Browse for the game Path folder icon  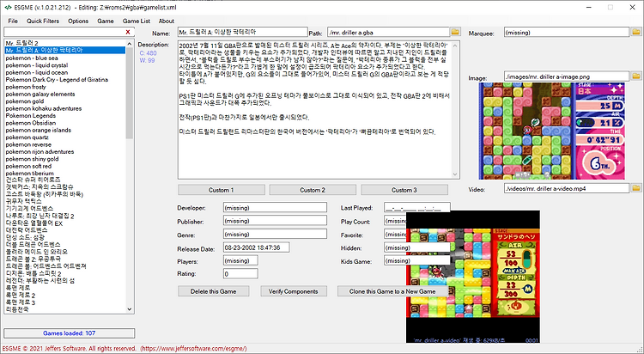pos(454,32)
